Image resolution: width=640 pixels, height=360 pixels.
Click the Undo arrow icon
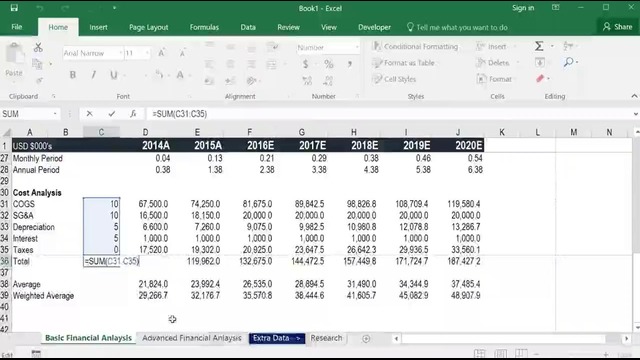[40, 8]
